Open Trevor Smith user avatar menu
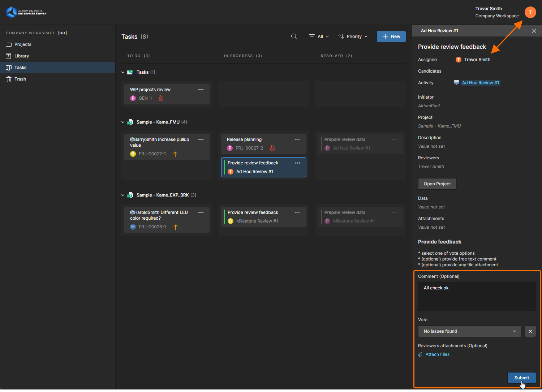542x392 pixels. [530, 12]
